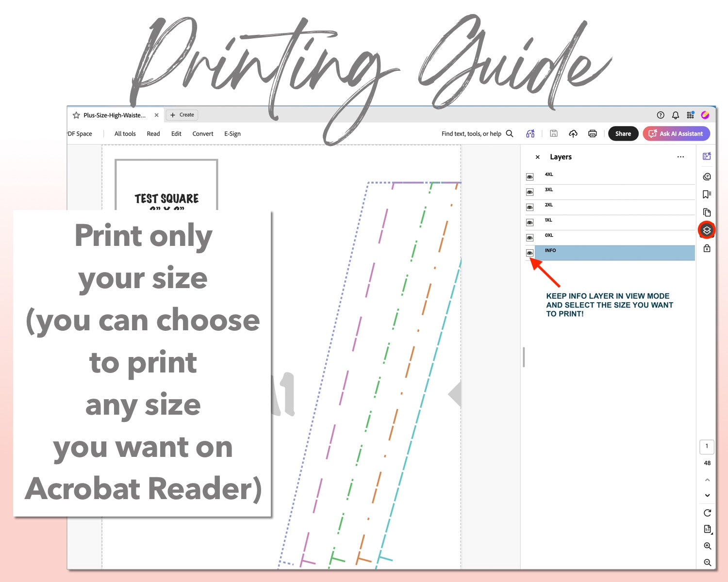Select the 1XL layer name
Screen dimensions: 728x582
click(x=548, y=220)
